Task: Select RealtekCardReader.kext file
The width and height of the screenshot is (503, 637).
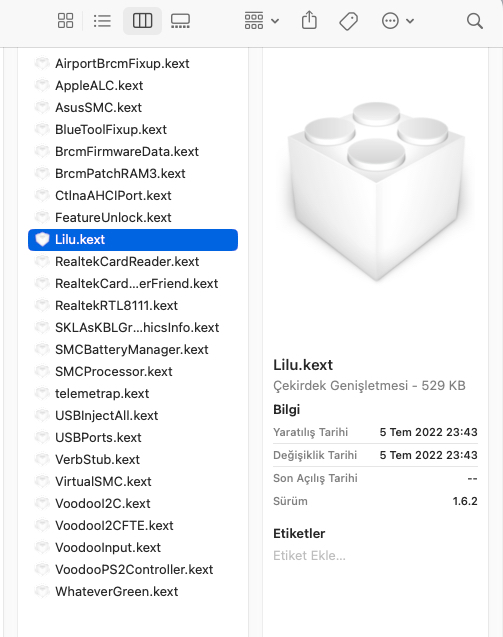Action: pos(133,262)
